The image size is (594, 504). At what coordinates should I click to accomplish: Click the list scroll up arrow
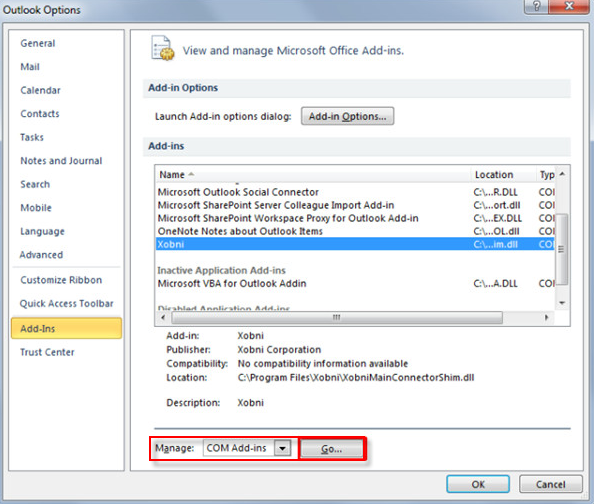click(x=562, y=174)
